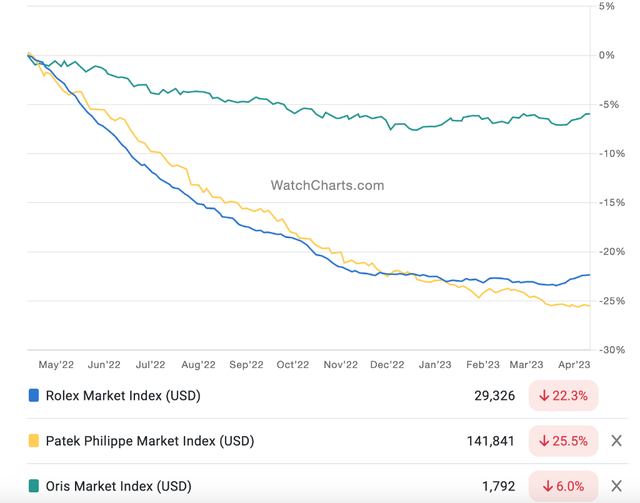Screen dimensions: 640x503
Task: Open the Rolex Market Index (USD) label
Action: 123,396
